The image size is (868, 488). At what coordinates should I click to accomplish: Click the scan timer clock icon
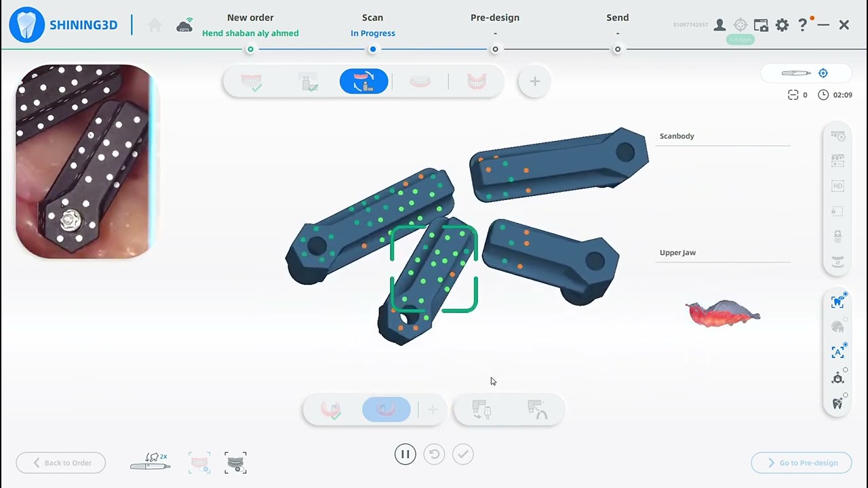[823, 95]
